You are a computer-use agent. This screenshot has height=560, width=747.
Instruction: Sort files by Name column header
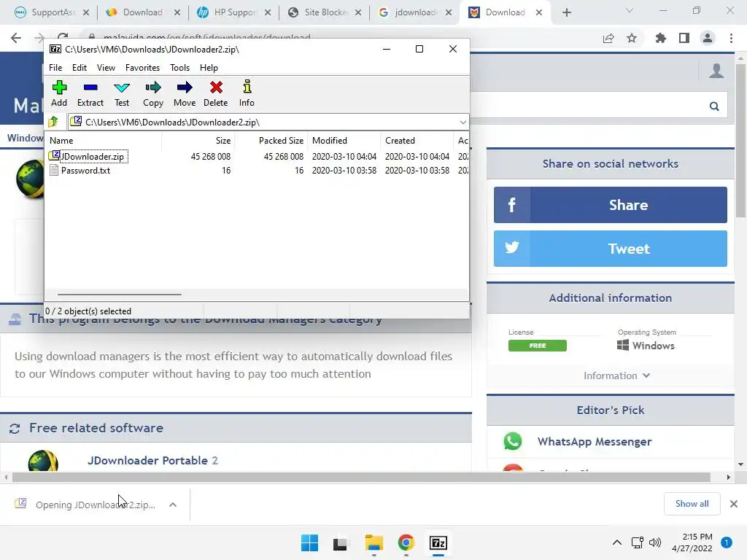[104, 141]
